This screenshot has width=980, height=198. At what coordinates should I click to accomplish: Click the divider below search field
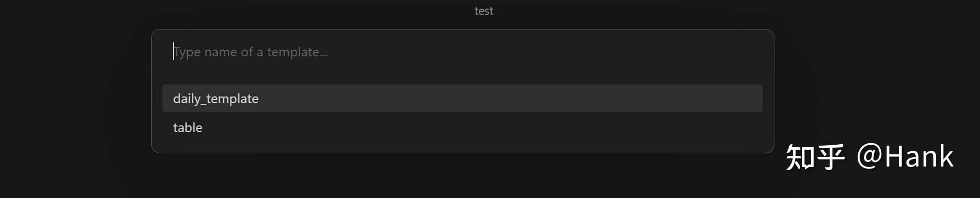pos(462,73)
